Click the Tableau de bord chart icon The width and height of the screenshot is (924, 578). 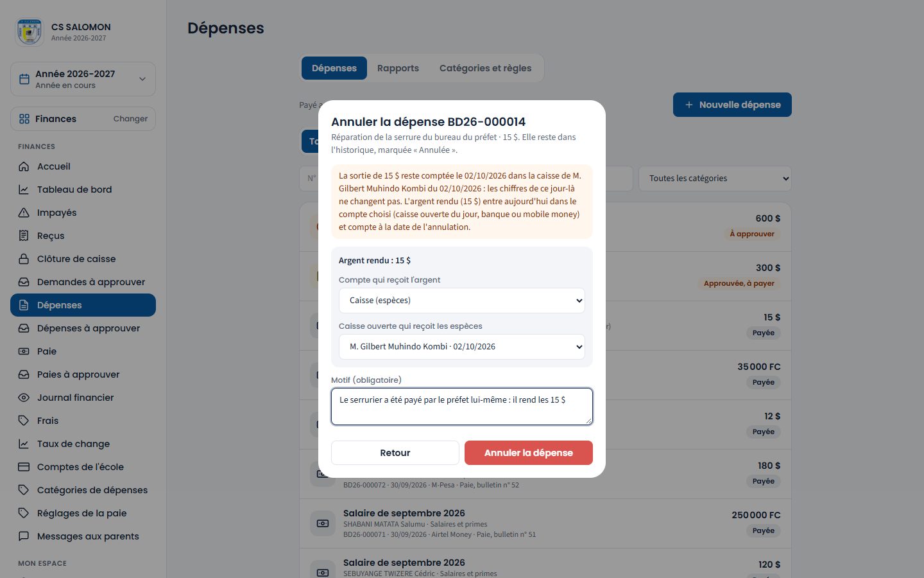click(x=24, y=189)
